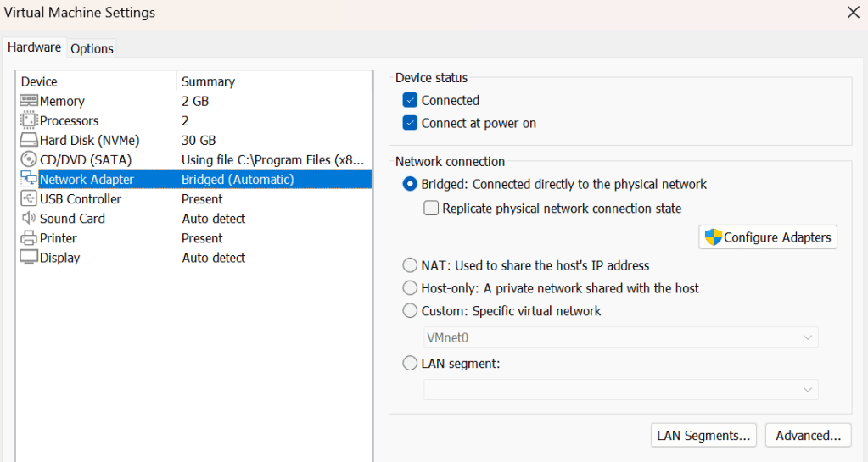Click the Memory device icon

pyautogui.click(x=28, y=101)
